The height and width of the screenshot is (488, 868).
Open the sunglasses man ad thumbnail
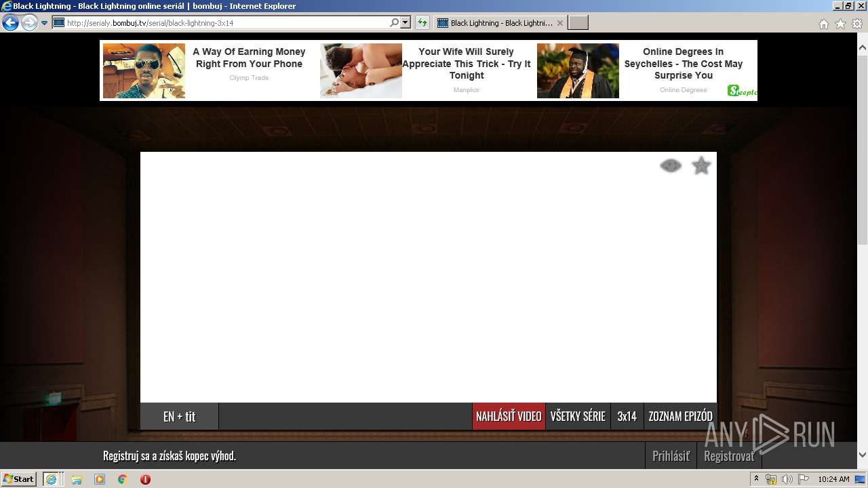pos(144,70)
